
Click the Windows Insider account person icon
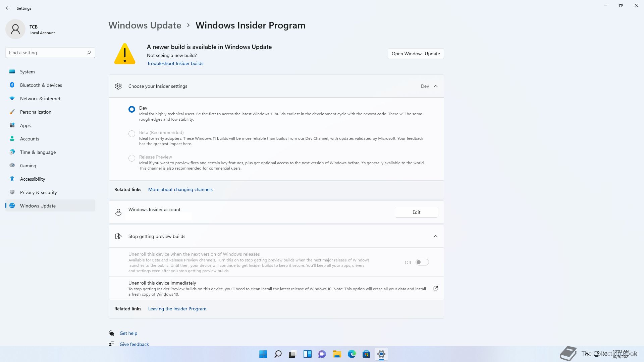[x=118, y=212]
